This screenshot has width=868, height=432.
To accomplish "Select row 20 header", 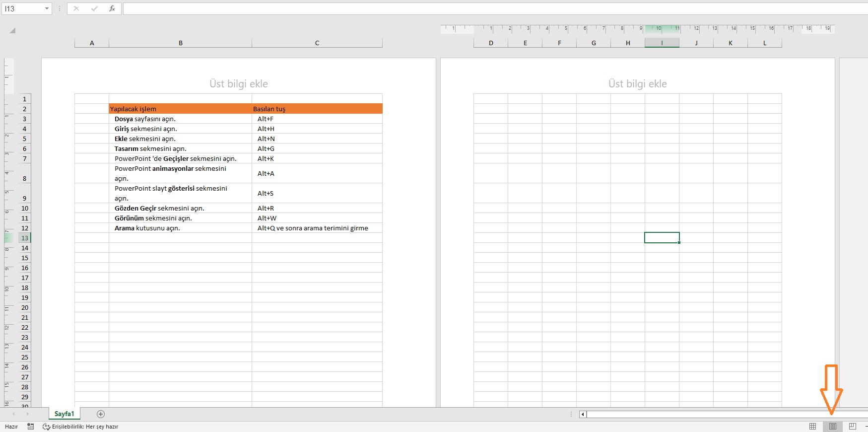I will point(25,307).
